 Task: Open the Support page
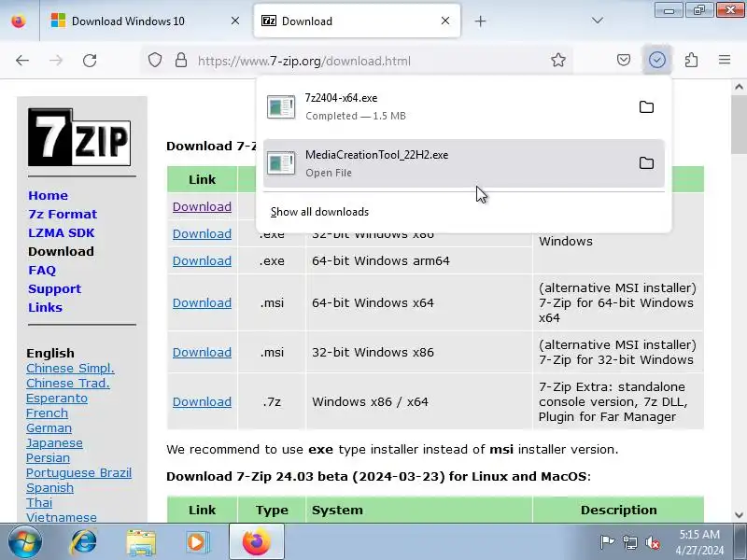[x=55, y=289]
